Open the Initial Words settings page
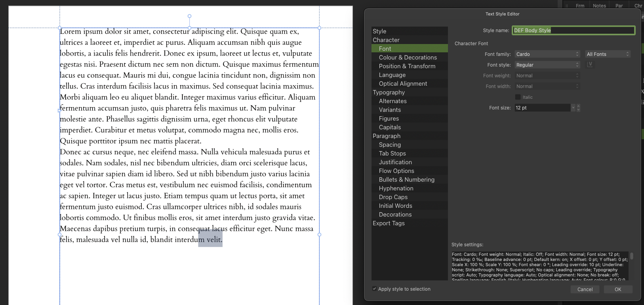Image resolution: width=644 pixels, height=305 pixels. [410, 205]
